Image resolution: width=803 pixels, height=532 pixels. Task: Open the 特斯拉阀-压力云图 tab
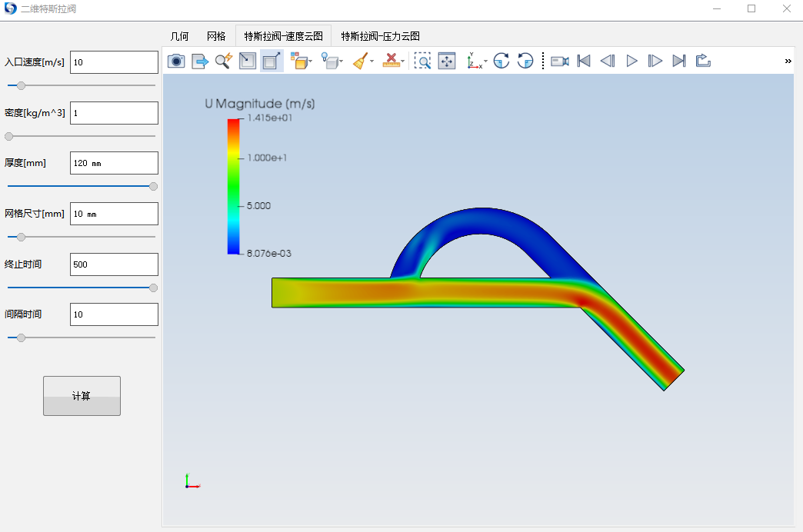(380, 36)
